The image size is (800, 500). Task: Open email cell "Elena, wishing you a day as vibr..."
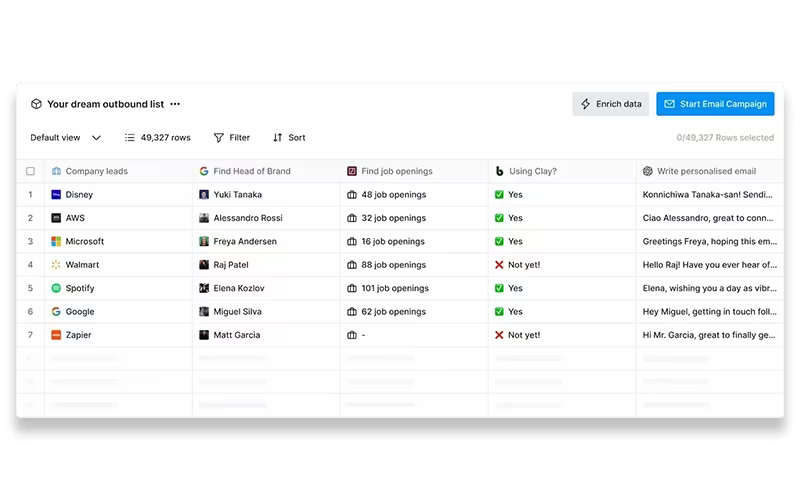pyautogui.click(x=710, y=289)
